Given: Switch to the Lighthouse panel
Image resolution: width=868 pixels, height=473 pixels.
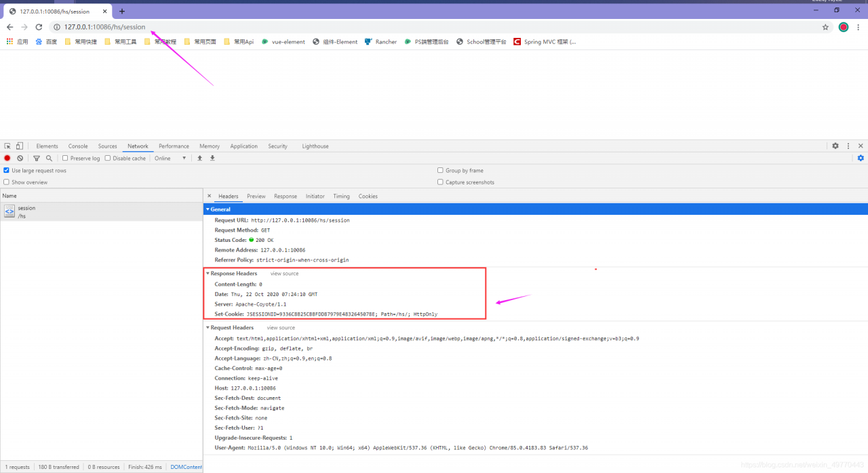Looking at the screenshot, I should tap(315, 146).
